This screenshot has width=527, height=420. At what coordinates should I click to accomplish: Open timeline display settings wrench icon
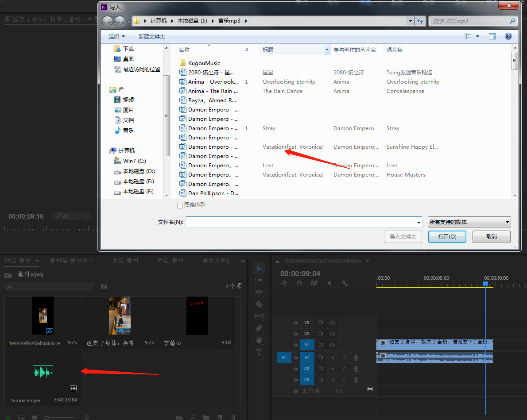pyautogui.click(x=345, y=283)
